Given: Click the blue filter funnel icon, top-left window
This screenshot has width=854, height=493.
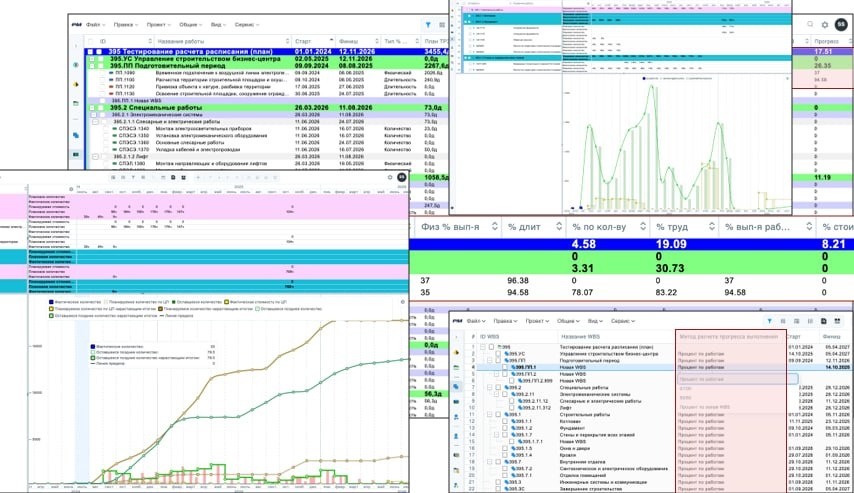Looking at the screenshot, I should click(x=428, y=25).
